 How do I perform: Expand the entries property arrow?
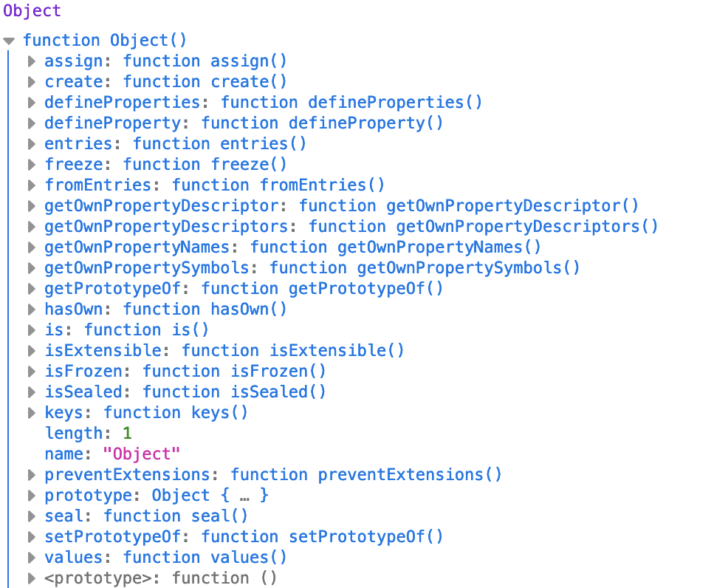pyautogui.click(x=32, y=144)
